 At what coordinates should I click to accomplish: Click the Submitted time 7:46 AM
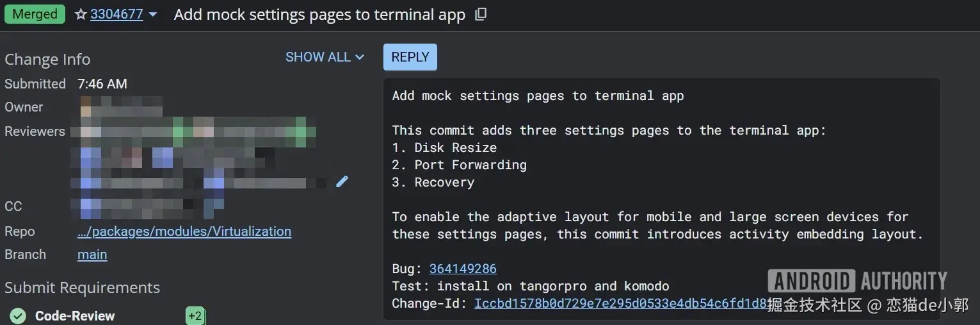(102, 84)
